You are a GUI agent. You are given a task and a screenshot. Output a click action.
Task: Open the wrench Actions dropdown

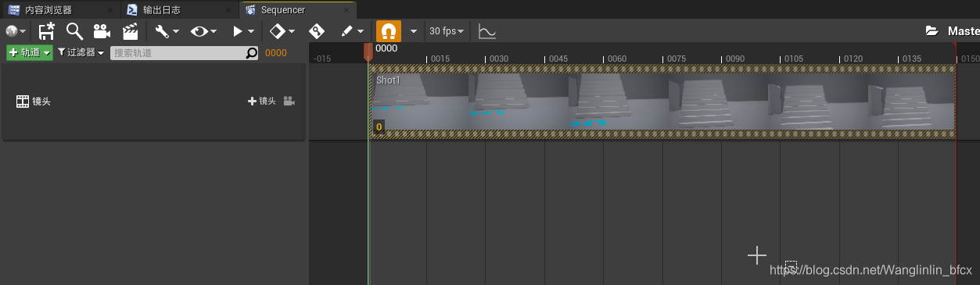[x=167, y=31]
